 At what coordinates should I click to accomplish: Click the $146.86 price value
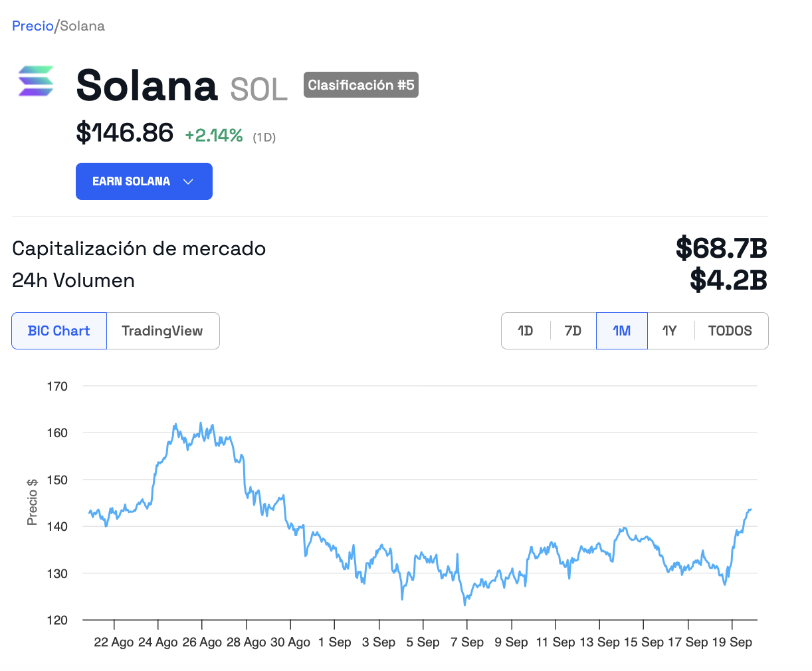tap(125, 133)
